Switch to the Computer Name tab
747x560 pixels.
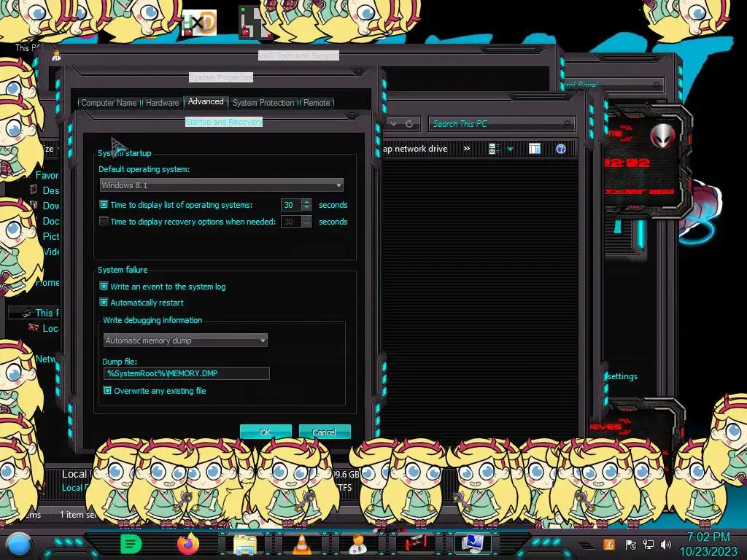pyautogui.click(x=109, y=102)
